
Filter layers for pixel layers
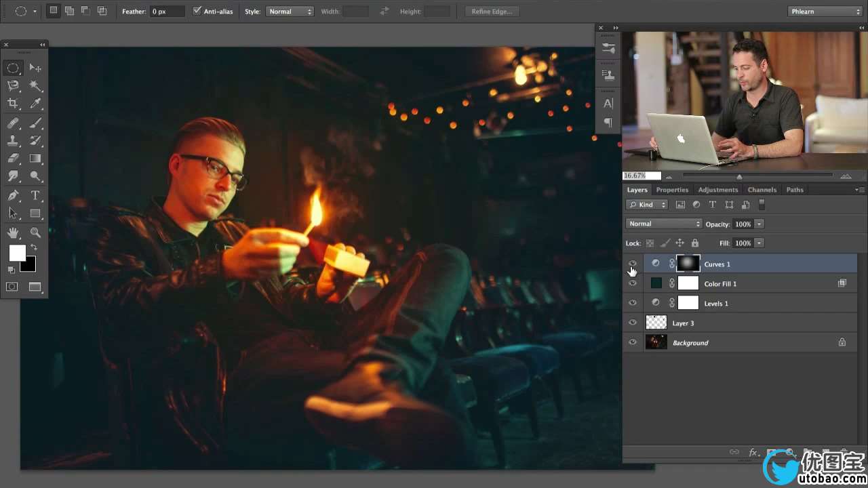point(680,205)
